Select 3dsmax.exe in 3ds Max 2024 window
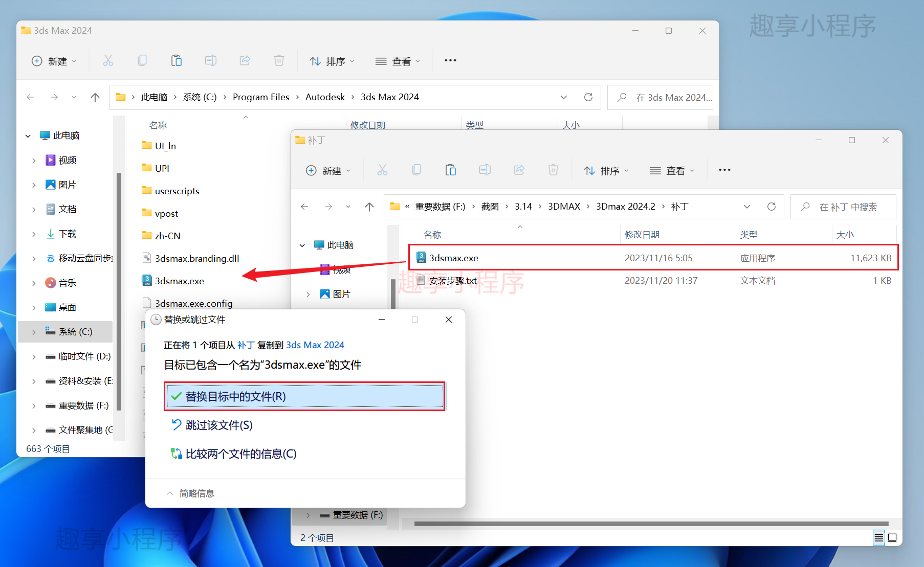The height and width of the screenshot is (567, 924). tap(180, 281)
